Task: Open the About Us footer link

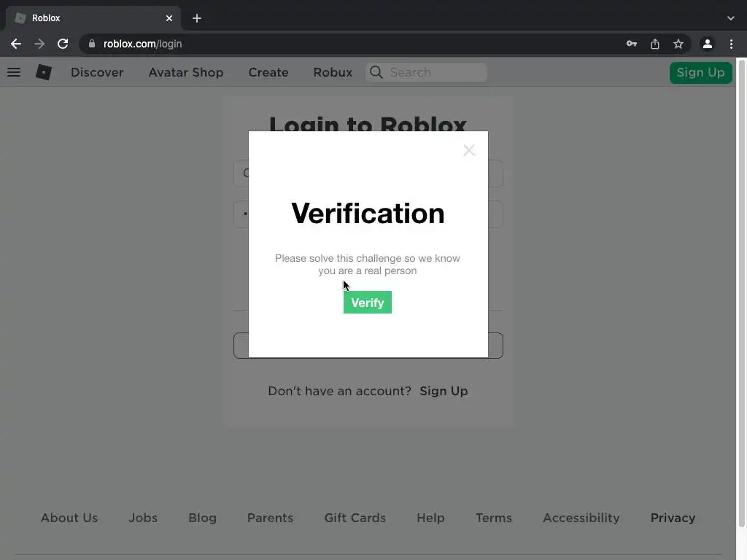Action: click(69, 518)
